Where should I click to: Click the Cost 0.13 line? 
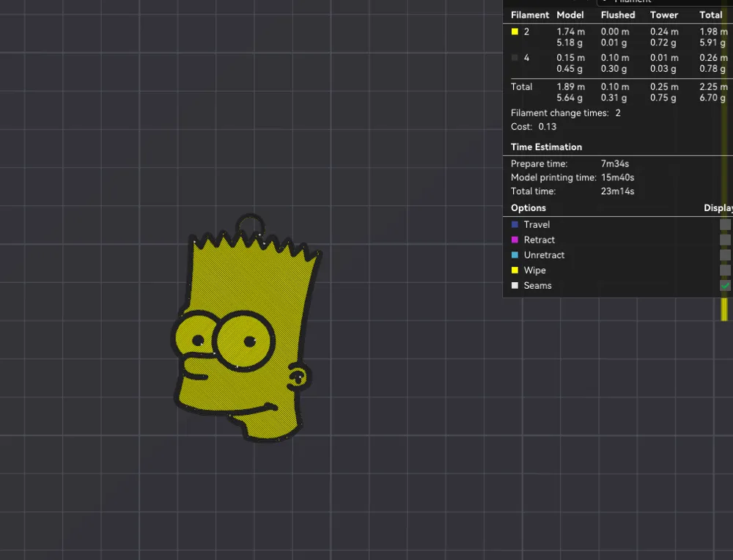point(534,127)
